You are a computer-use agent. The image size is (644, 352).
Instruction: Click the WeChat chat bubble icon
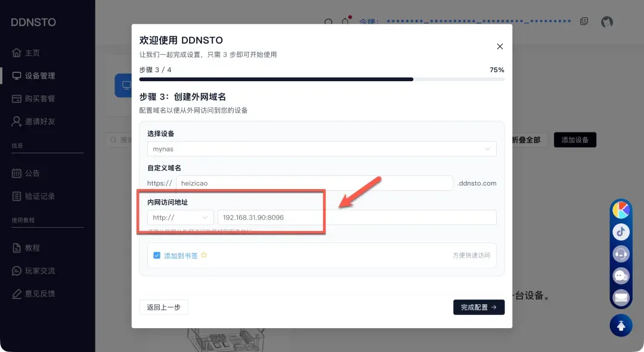click(x=621, y=276)
